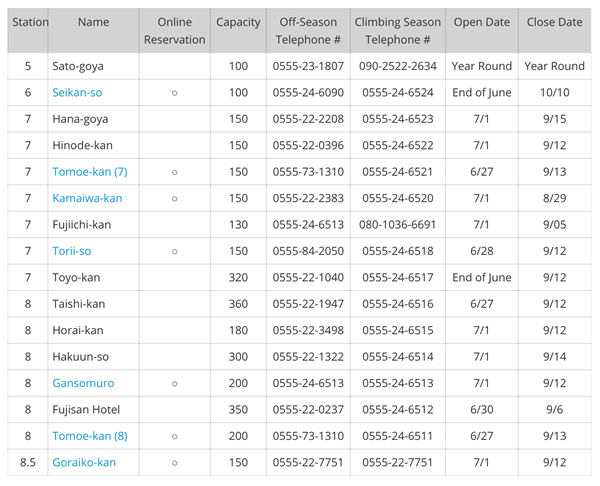This screenshot has width=600, height=486.
Task: Click phone number 0555-84-2050
Action: (308, 251)
